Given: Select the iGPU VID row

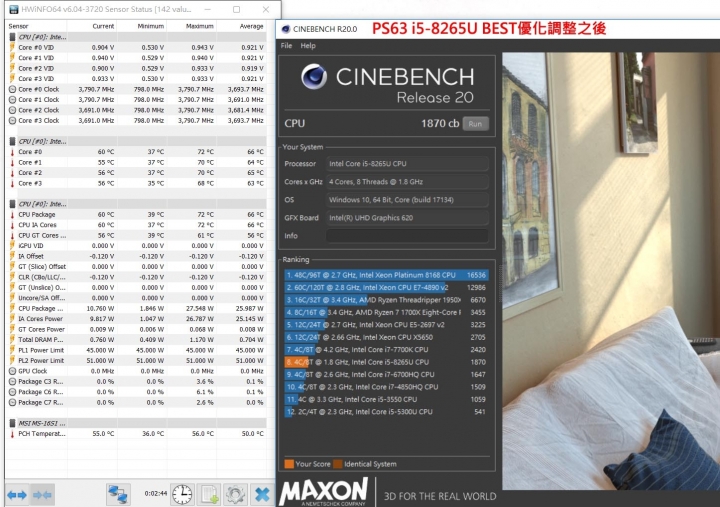Looking at the screenshot, I should coord(137,246).
